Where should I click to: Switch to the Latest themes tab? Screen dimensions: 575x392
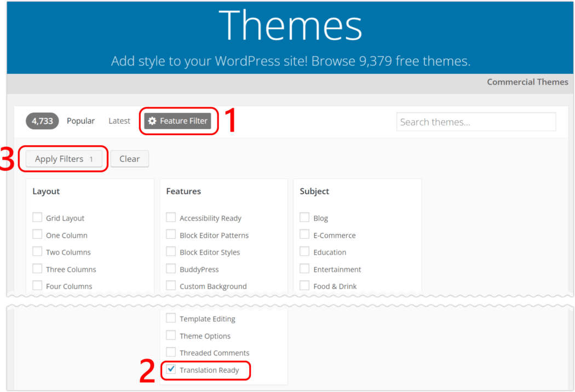pyautogui.click(x=119, y=121)
